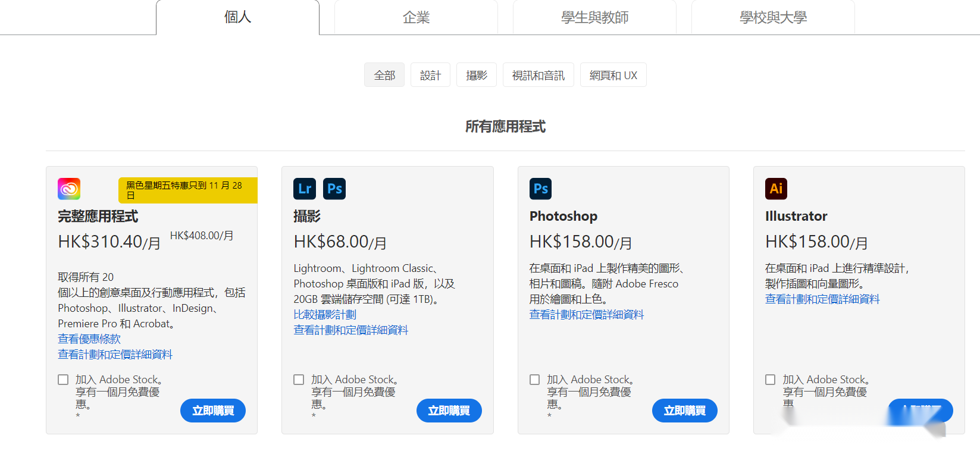Open 查看計劃和定價詳細資料 in Photoshop card
Viewport: 980px width, 454px height.
(x=587, y=314)
